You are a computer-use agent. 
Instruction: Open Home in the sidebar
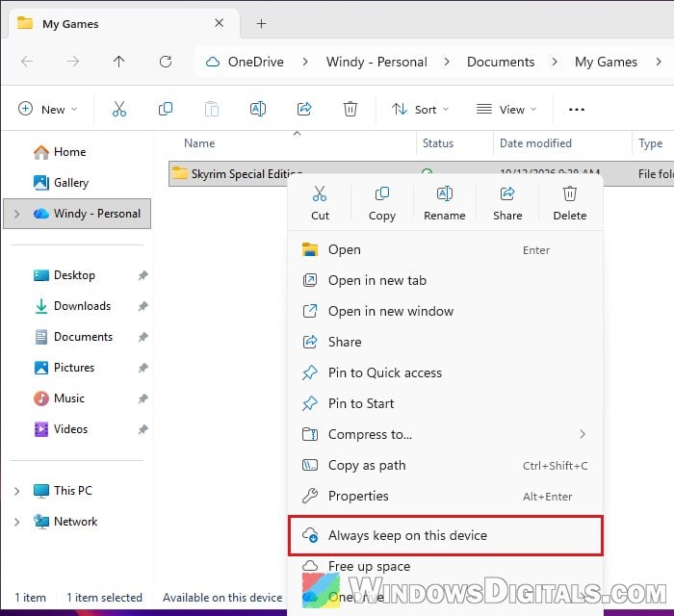click(x=69, y=152)
